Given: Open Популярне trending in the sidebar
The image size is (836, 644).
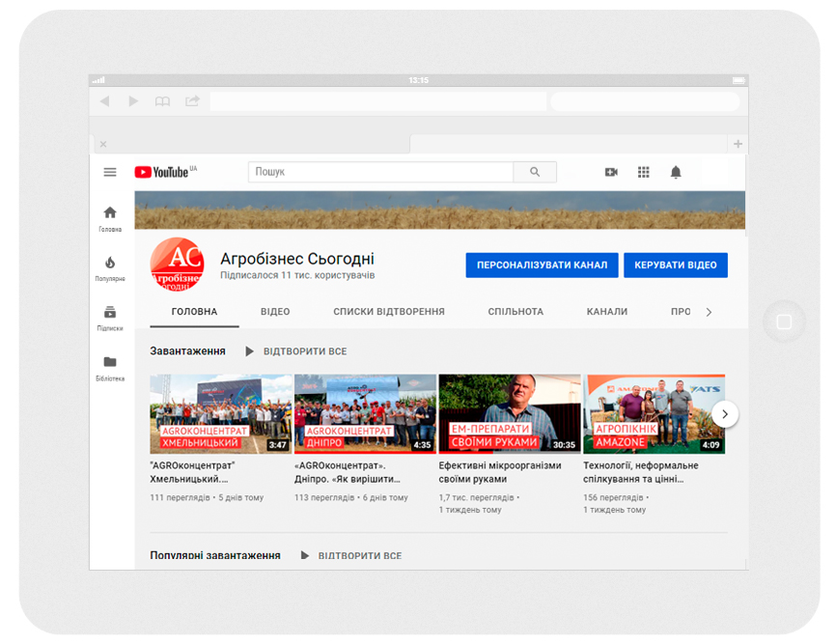Looking at the screenshot, I should click(110, 267).
